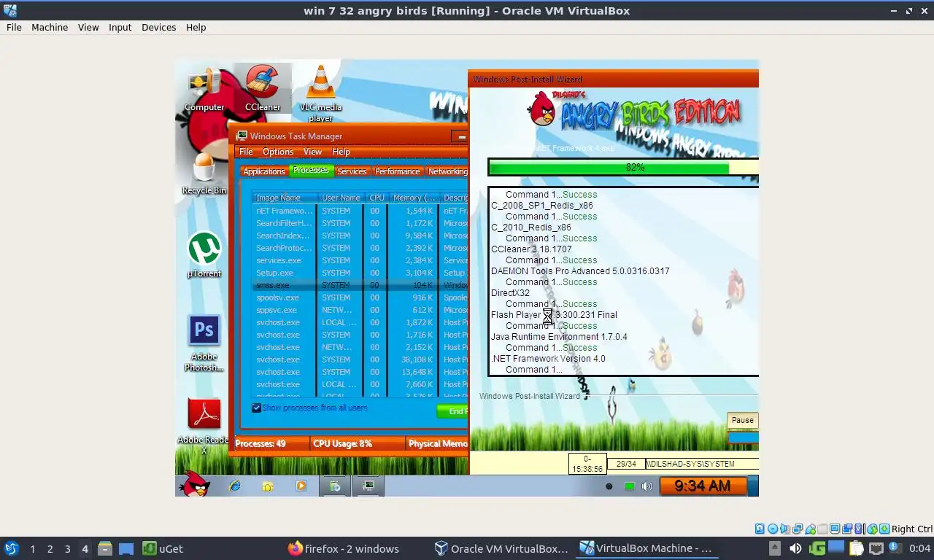The width and height of the screenshot is (934, 560).
Task: Click the host eject media tray icon
Action: point(775,548)
